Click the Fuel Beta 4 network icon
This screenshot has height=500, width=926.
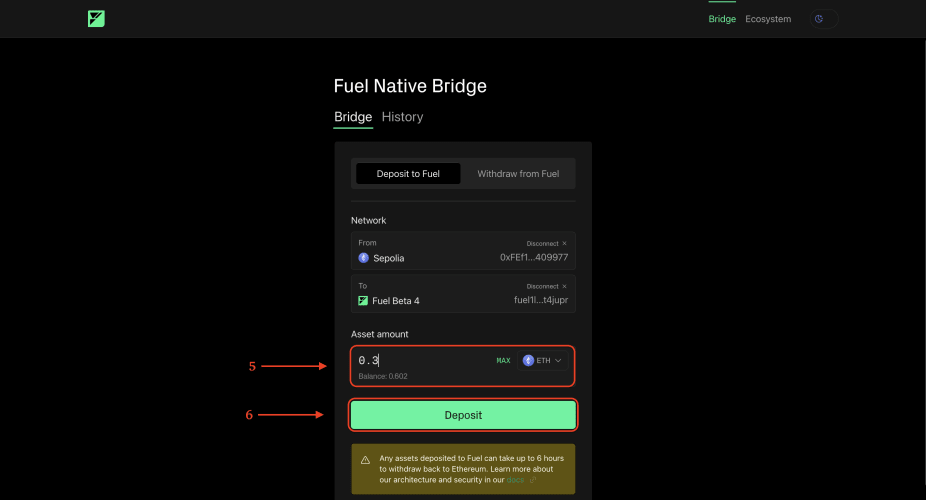[363, 301]
